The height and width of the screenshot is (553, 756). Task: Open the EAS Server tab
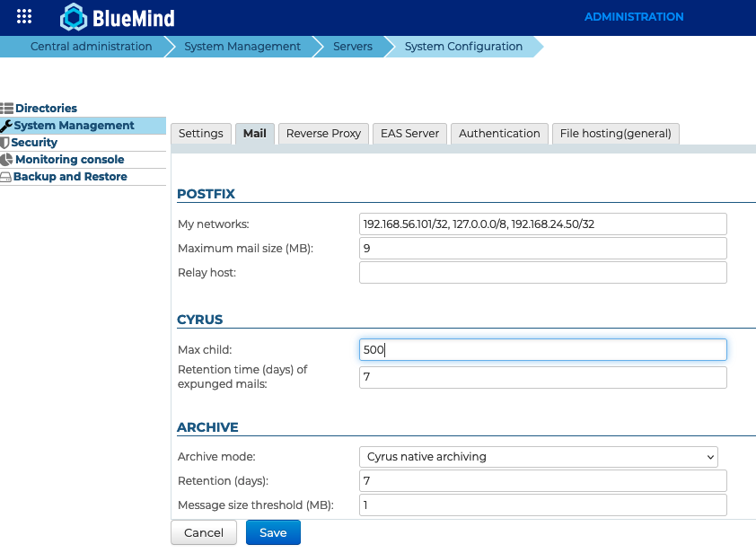pyautogui.click(x=409, y=134)
